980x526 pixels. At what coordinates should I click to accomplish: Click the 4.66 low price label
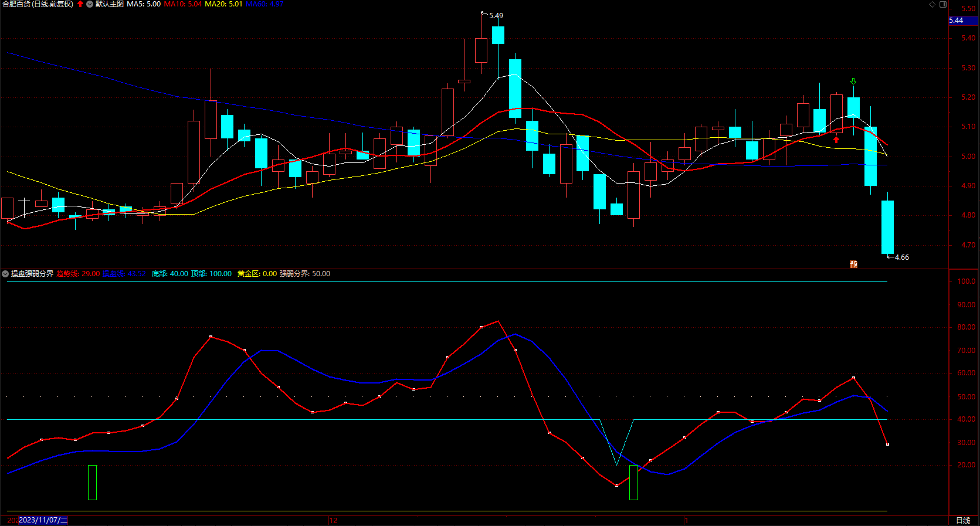(x=902, y=257)
